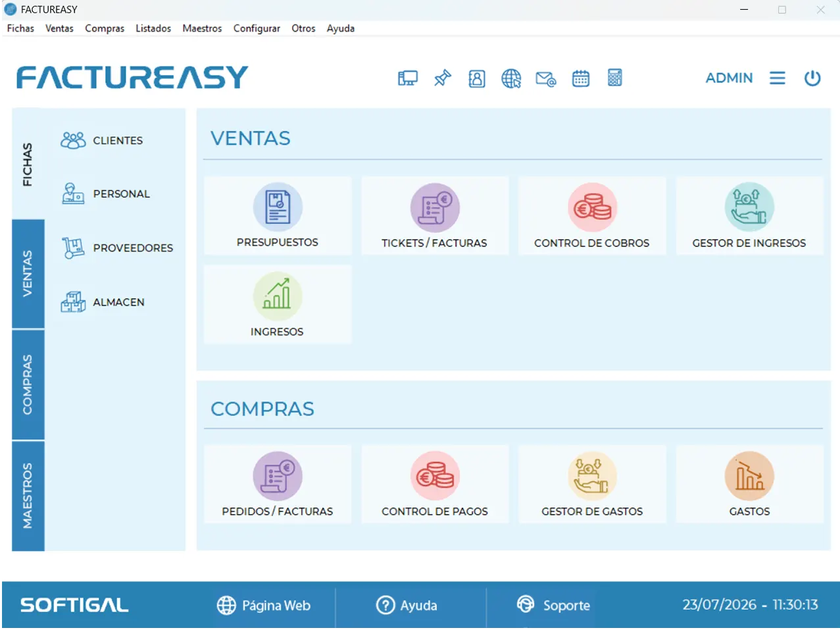Launch the calculator icon
840x630 pixels.
pyautogui.click(x=615, y=78)
